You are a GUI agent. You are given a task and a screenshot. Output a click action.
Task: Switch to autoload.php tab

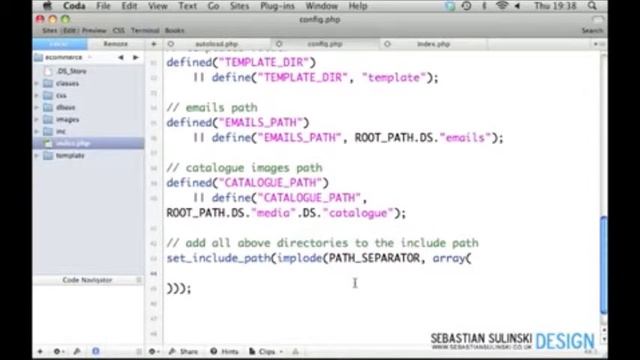tap(217, 44)
